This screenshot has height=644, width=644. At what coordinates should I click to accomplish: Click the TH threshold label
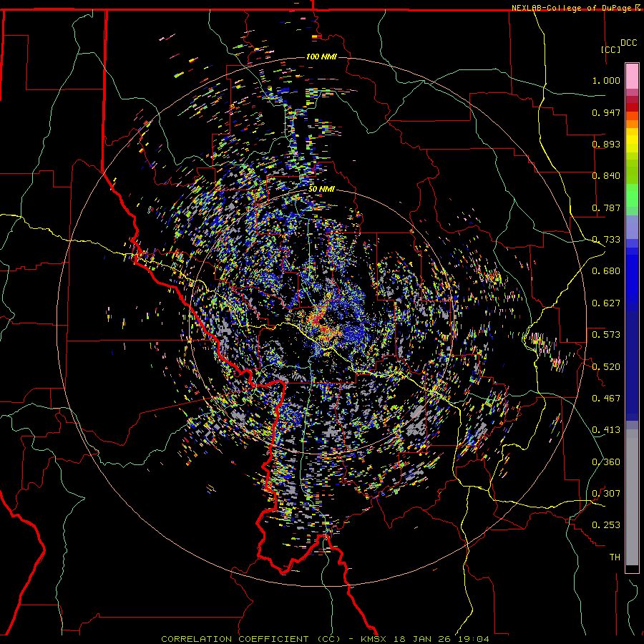(615, 557)
